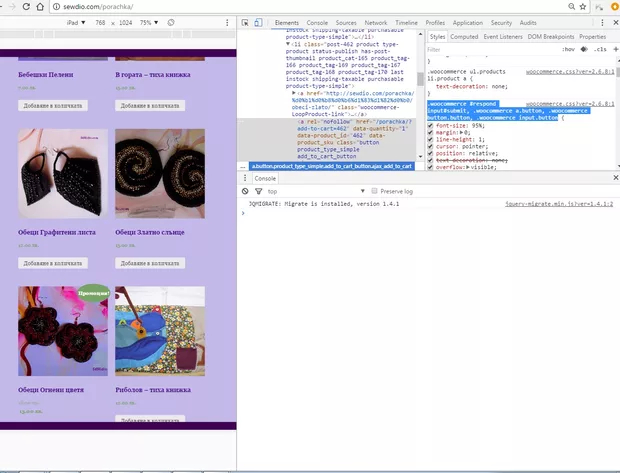This screenshot has width=620, height=473.
Task: Enable the Preserve log checkbox
Action: tap(376, 190)
